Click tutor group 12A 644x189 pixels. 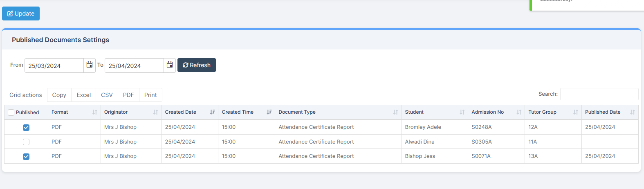[x=533, y=127]
